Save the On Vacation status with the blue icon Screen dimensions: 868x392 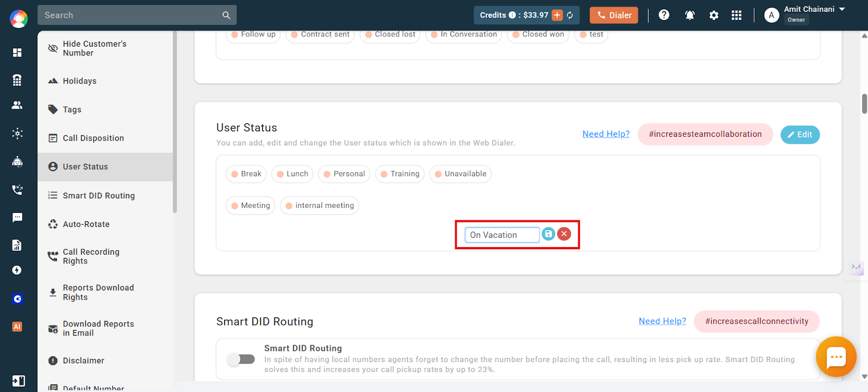548,234
